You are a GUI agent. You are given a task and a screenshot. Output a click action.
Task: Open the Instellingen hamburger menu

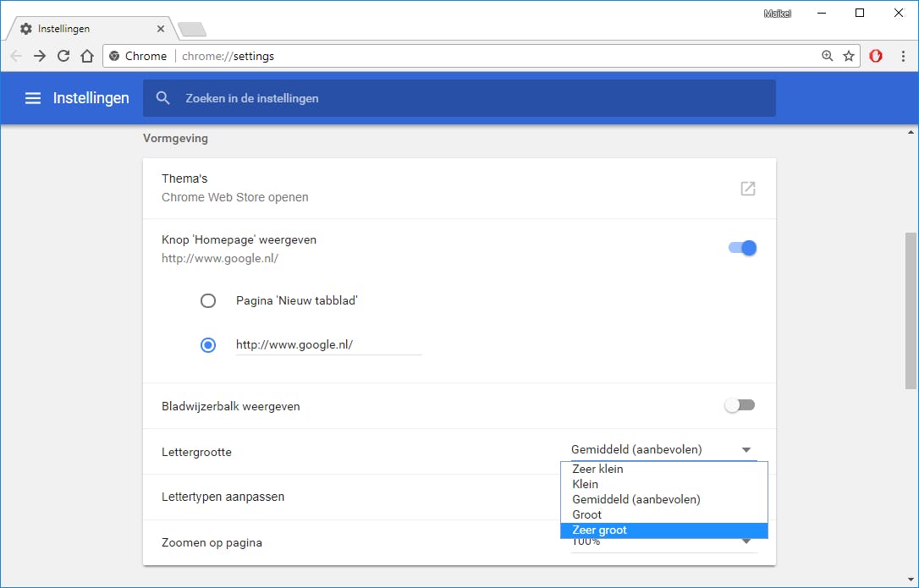pyautogui.click(x=33, y=98)
